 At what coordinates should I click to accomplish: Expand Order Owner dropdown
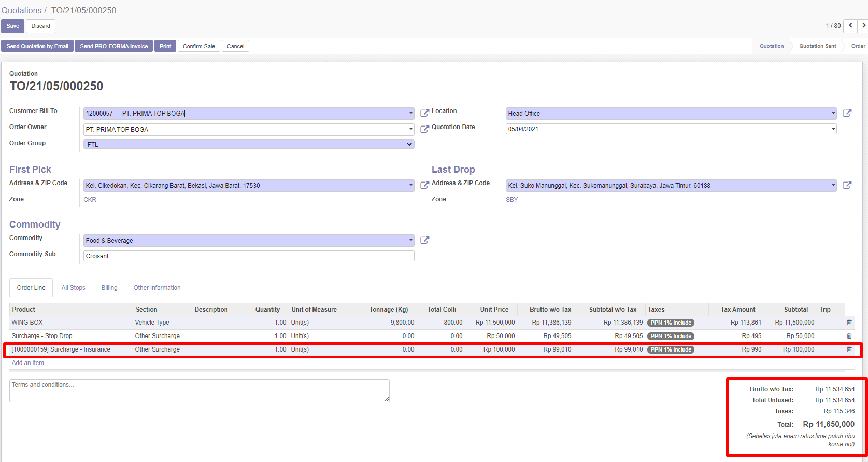(x=410, y=129)
